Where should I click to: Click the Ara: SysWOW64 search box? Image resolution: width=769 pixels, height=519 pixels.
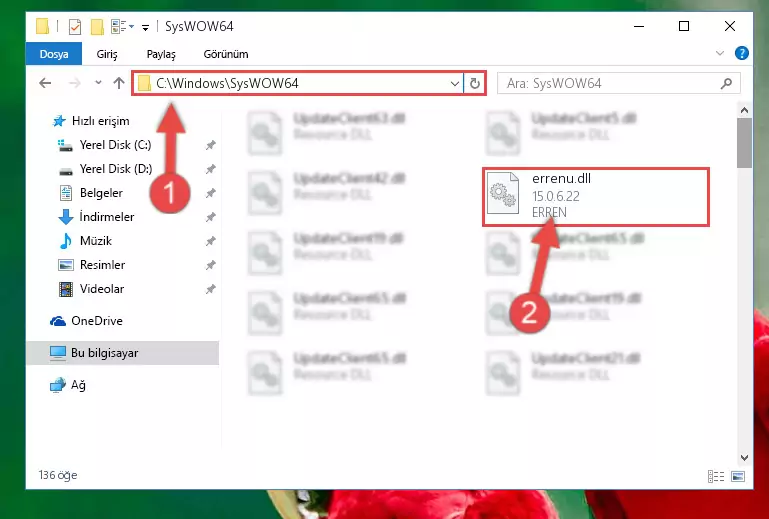coord(618,83)
